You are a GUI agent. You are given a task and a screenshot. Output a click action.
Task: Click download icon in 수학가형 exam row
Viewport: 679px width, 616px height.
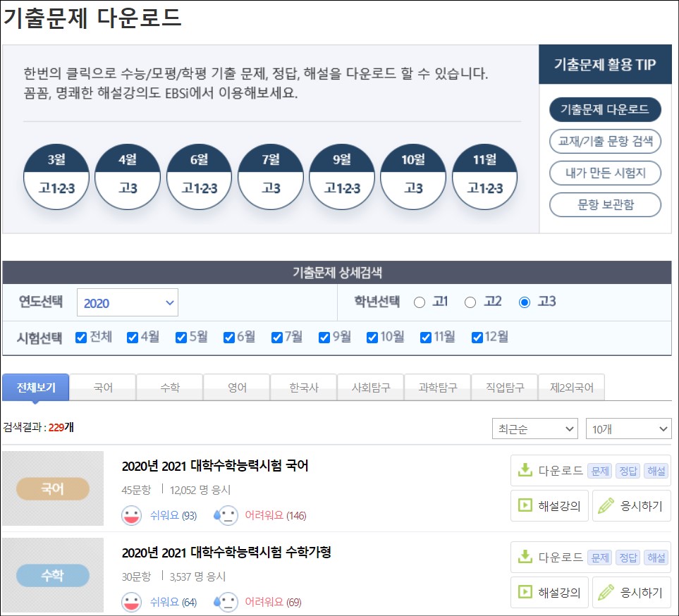(525, 556)
